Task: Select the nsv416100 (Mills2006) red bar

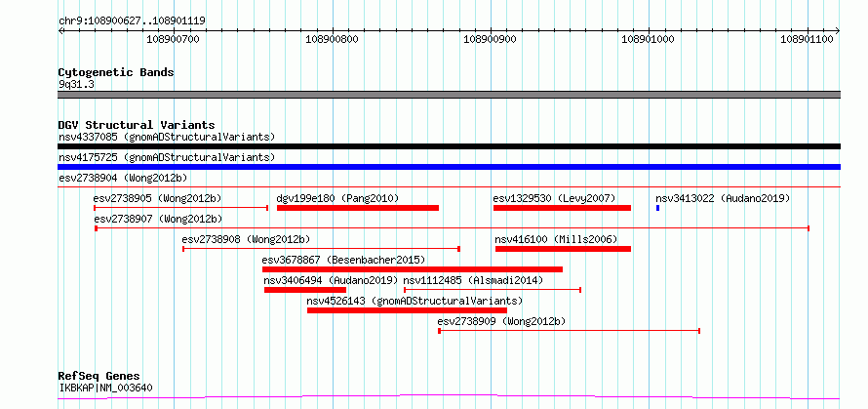Action: tap(563, 249)
